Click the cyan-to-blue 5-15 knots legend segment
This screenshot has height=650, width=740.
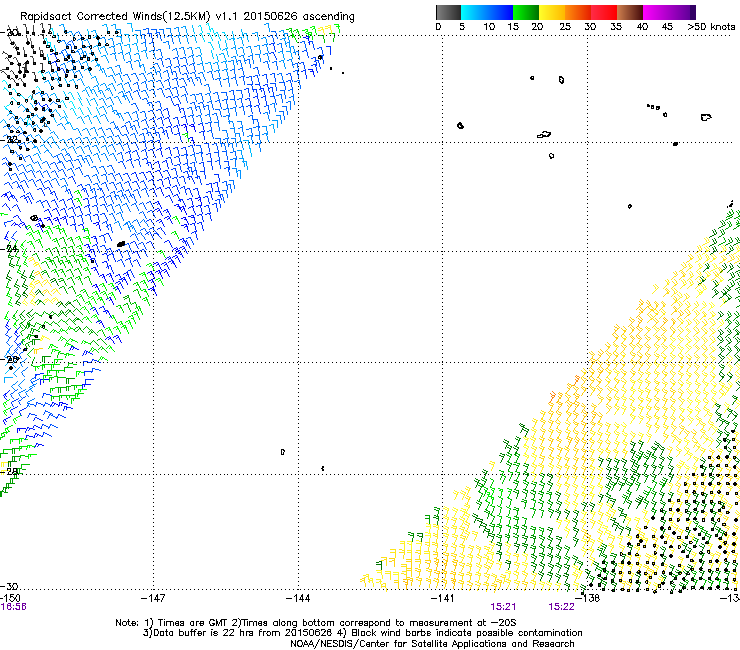[487, 12]
